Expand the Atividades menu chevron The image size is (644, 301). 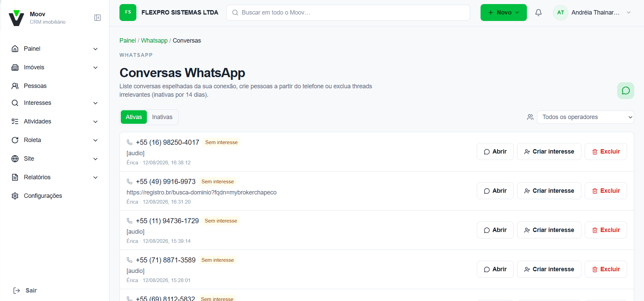95,121
